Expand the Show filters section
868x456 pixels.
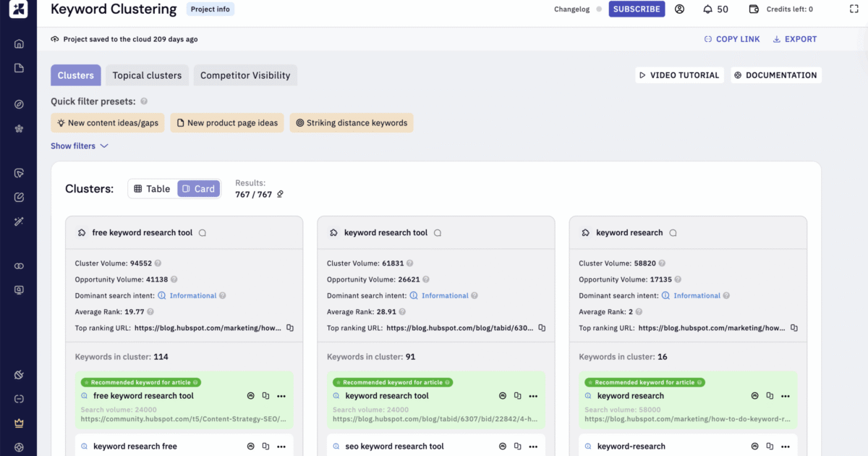[79, 146]
